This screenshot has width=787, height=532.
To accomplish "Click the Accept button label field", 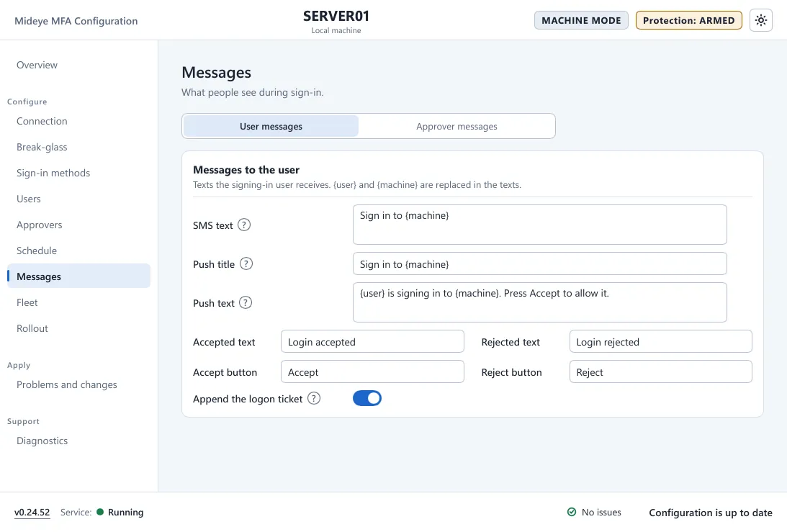I will coord(372,371).
